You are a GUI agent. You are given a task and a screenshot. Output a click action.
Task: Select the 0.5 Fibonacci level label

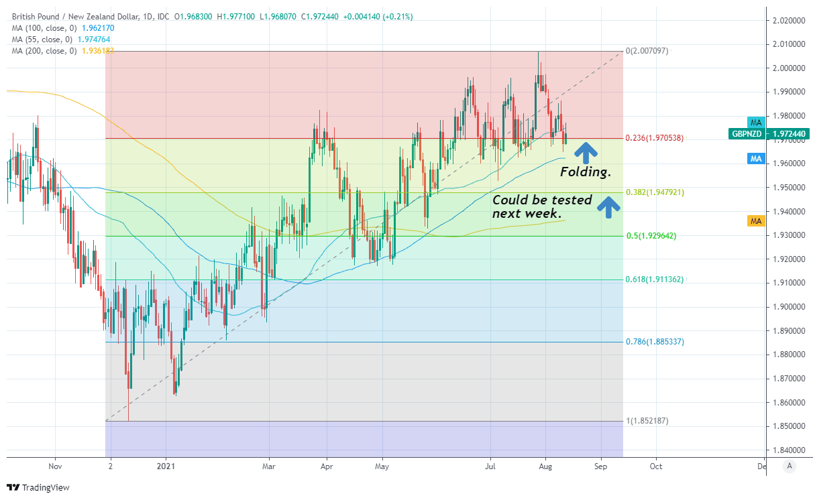tap(649, 236)
